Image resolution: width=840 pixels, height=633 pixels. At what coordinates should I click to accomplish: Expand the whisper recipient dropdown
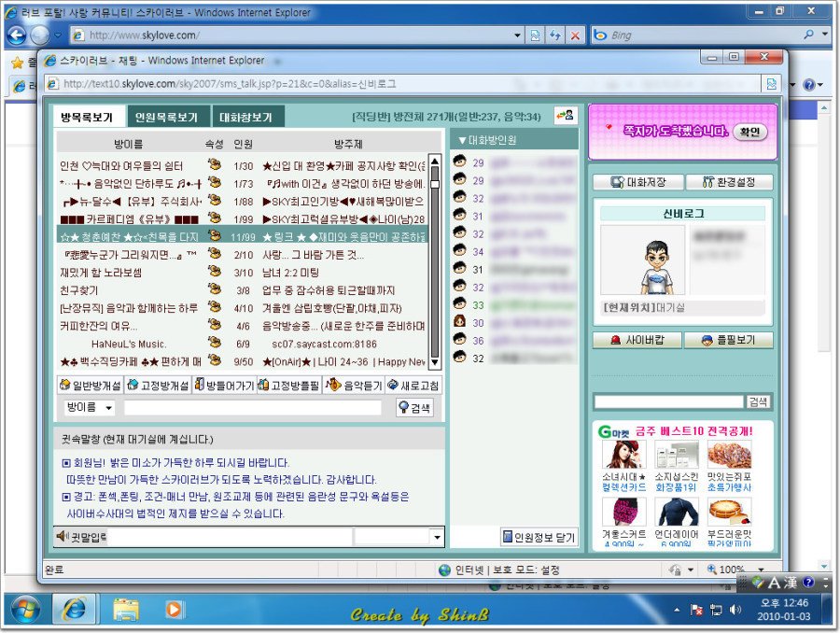pos(437,537)
